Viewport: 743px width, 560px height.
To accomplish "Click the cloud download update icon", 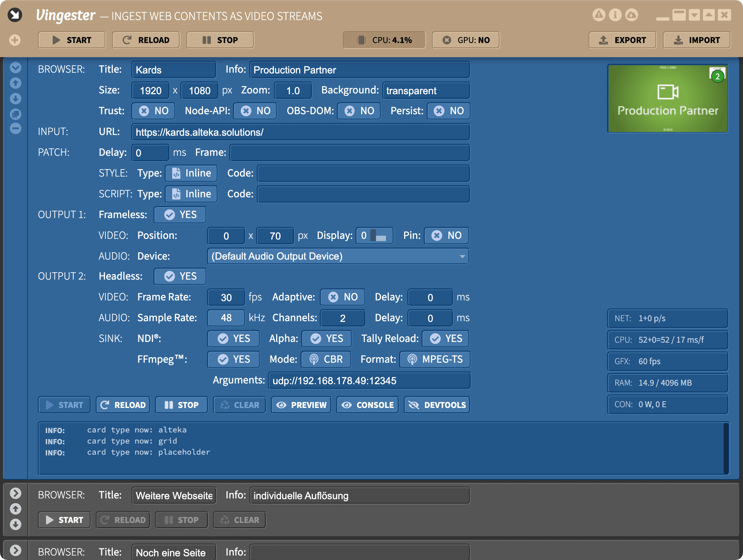I will [x=631, y=15].
